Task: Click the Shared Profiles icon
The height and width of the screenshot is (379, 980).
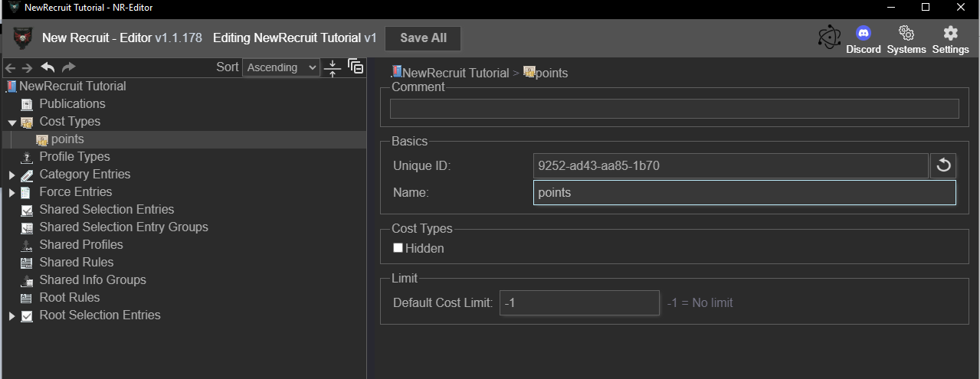Action: [27, 245]
